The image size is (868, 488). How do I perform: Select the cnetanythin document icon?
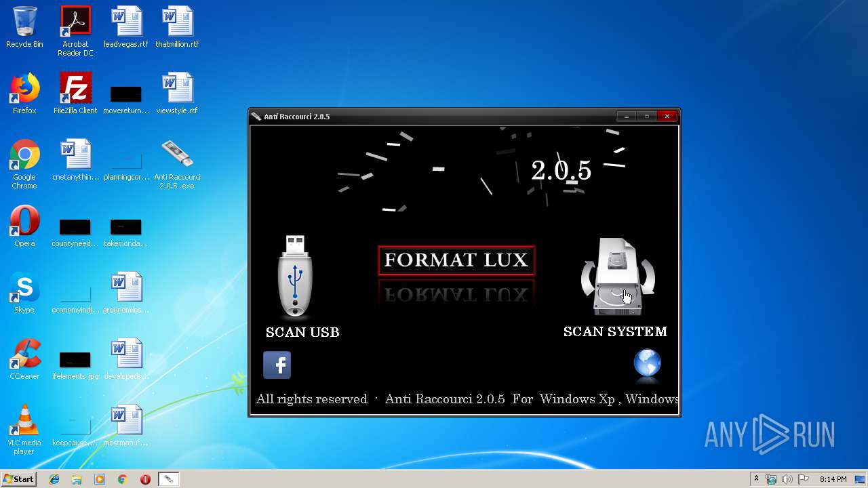pyautogui.click(x=75, y=161)
